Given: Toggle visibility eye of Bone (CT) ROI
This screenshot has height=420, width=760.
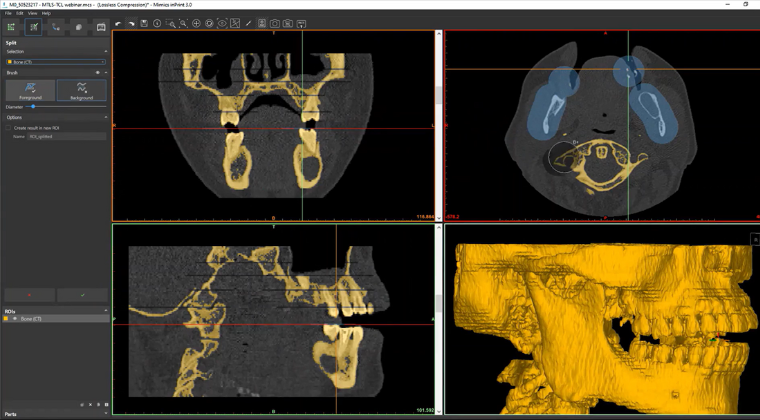Looking at the screenshot, I should coord(15,319).
